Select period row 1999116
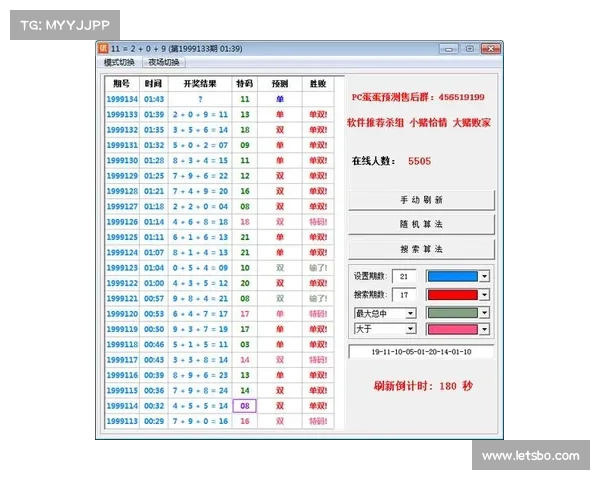 (219, 375)
